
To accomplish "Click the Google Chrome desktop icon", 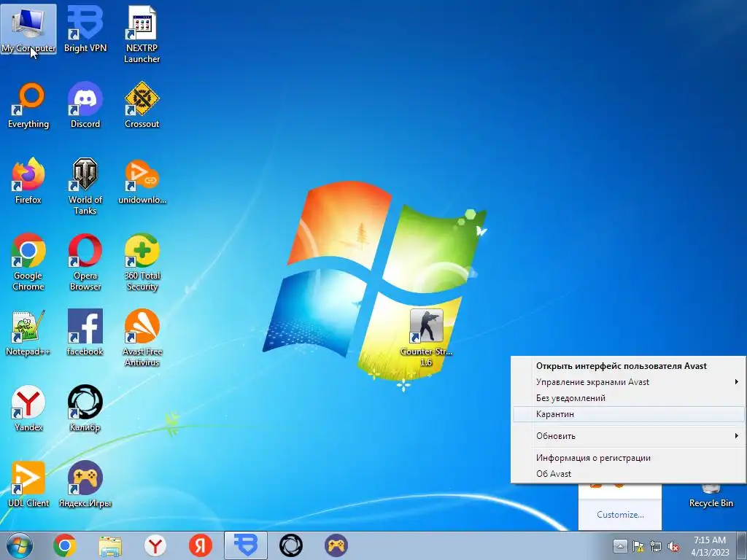I will (28, 262).
